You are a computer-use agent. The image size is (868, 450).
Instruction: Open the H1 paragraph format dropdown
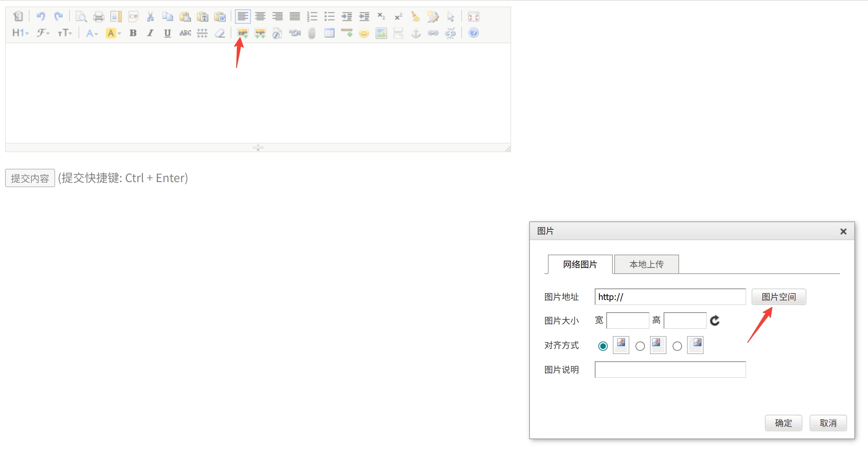pyautogui.click(x=21, y=33)
